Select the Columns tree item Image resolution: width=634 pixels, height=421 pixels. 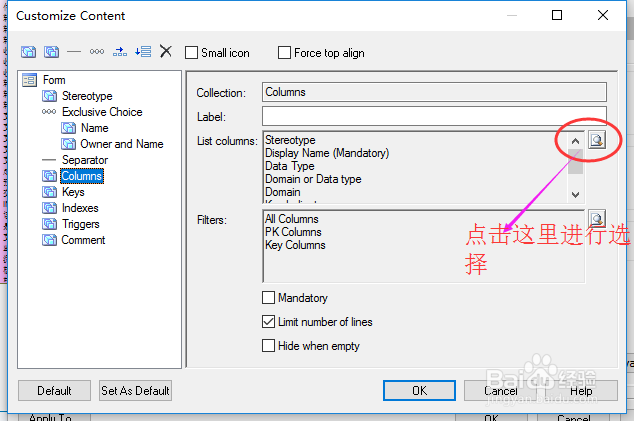coord(82,176)
